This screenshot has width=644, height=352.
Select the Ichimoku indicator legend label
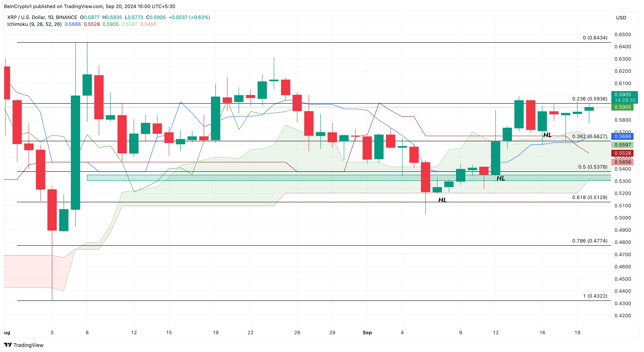(x=34, y=24)
